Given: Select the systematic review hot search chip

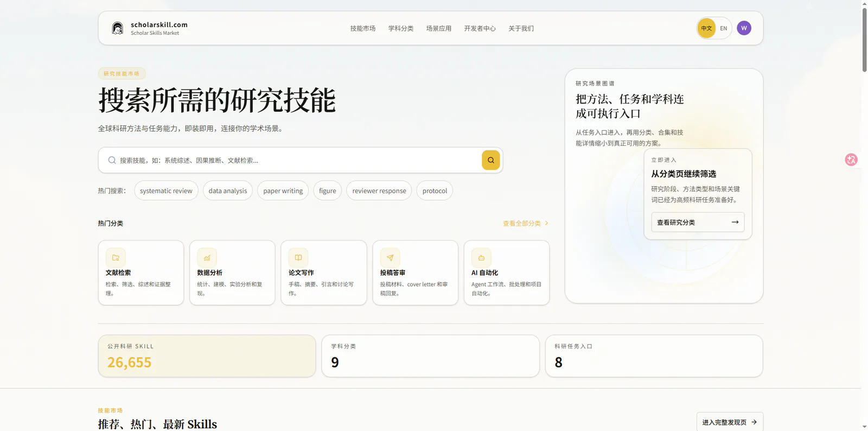Looking at the screenshot, I should coord(166,191).
